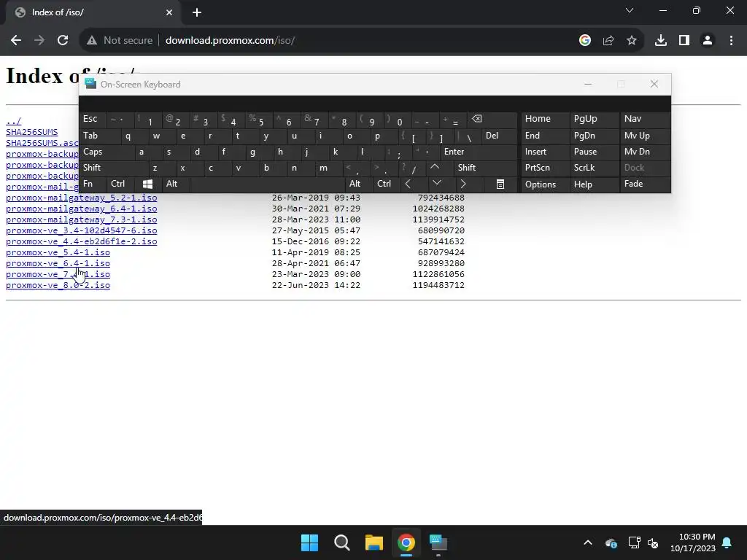
Task: Download proxmox-mailgateway_6.4-1.iso
Action: pyautogui.click(x=81, y=209)
